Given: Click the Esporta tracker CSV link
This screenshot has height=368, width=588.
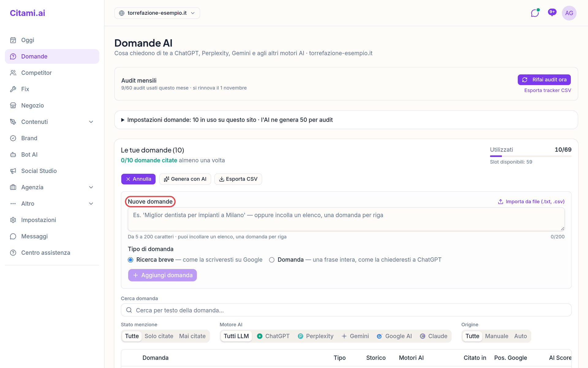Looking at the screenshot, I should pyautogui.click(x=548, y=90).
